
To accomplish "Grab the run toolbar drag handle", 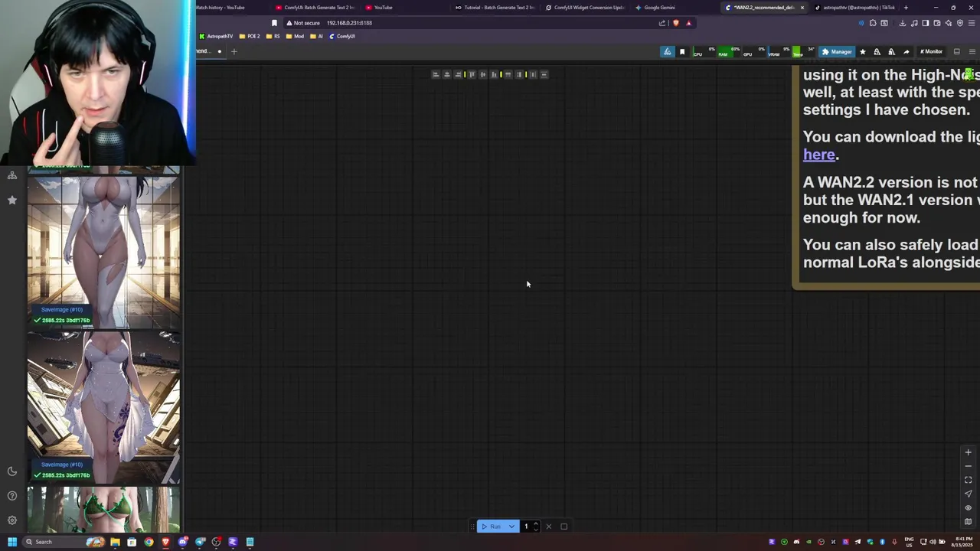I will [x=472, y=527].
